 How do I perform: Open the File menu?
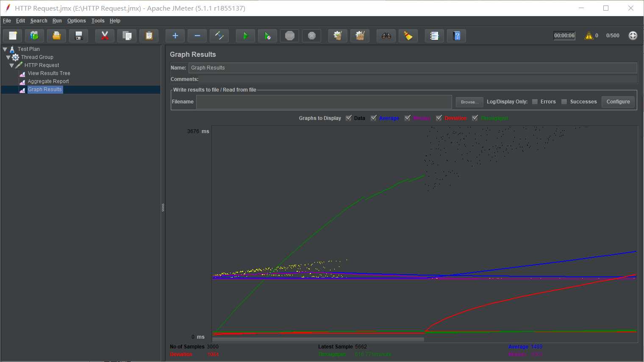(x=7, y=21)
